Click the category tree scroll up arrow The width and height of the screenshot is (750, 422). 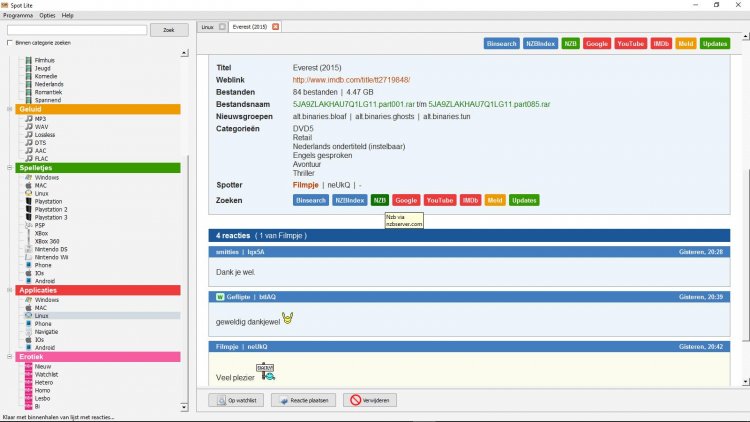(185, 53)
